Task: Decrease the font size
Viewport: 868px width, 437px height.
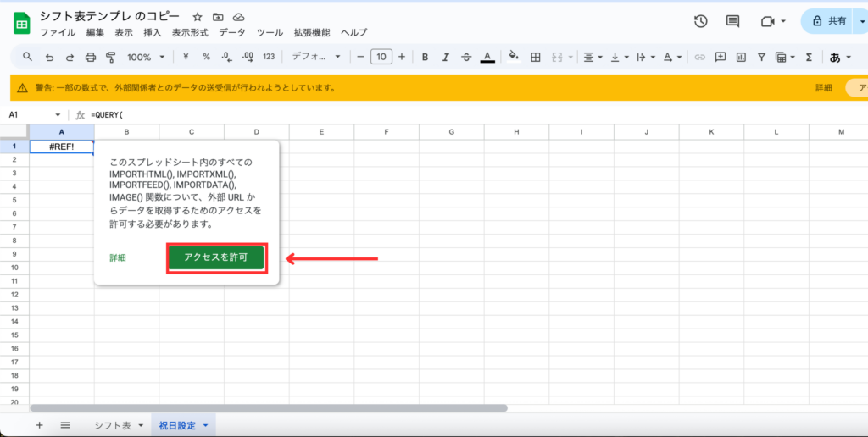Action: (360, 57)
